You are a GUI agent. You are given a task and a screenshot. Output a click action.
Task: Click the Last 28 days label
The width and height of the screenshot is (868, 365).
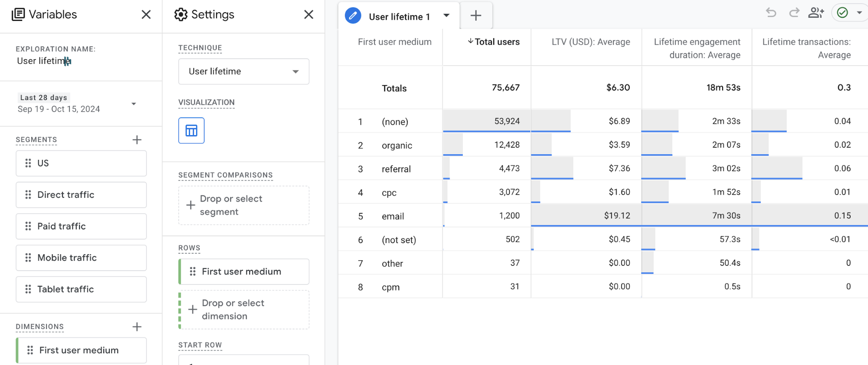43,98
